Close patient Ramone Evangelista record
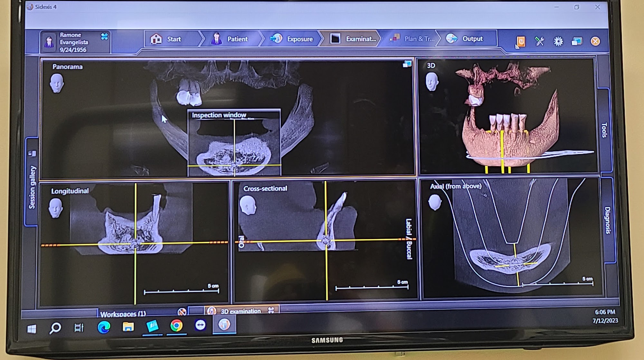Image resolution: width=644 pixels, height=360 pixels. pyautogui.click(x=104, y=36)
